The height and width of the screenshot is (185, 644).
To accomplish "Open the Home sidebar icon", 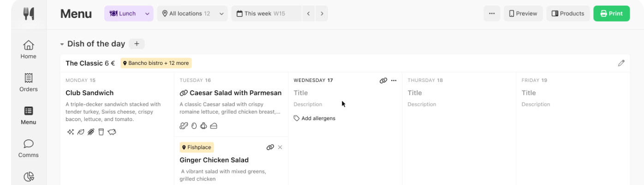I will (29, 45).
